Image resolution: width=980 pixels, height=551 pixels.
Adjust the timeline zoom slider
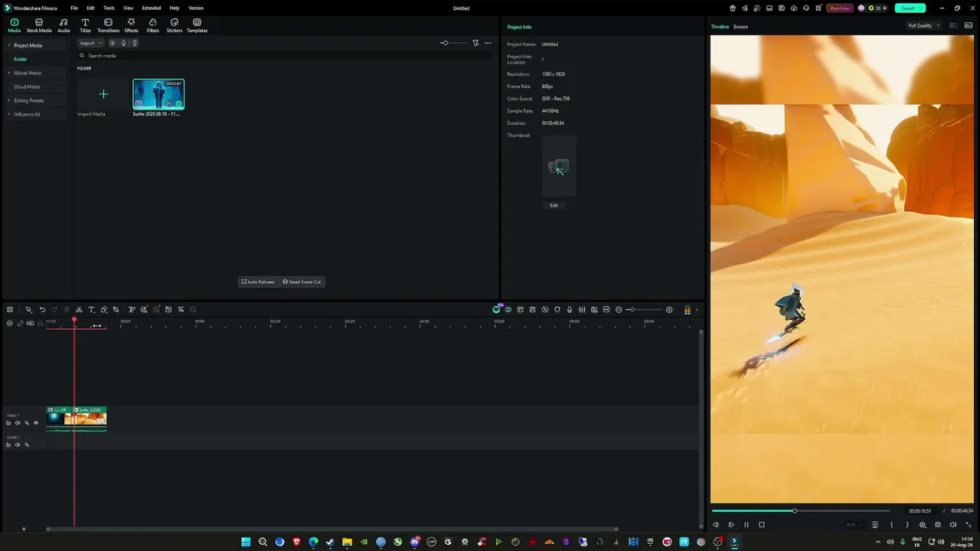click(644, 310)
